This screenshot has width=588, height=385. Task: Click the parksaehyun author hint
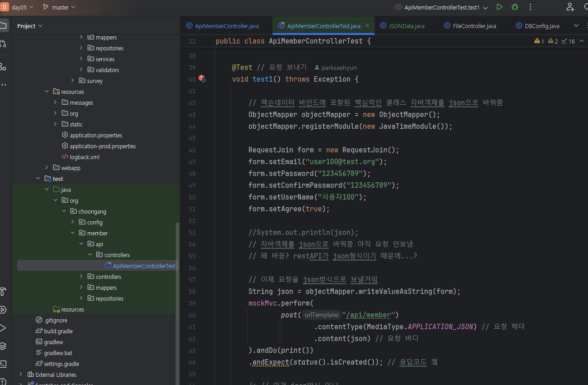coord(335,68)
